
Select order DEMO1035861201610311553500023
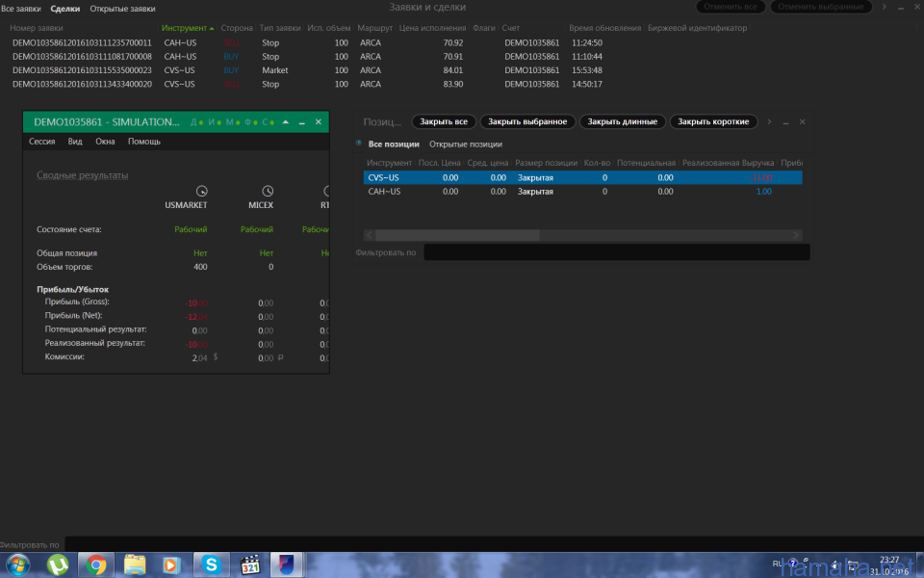point(82,70)
